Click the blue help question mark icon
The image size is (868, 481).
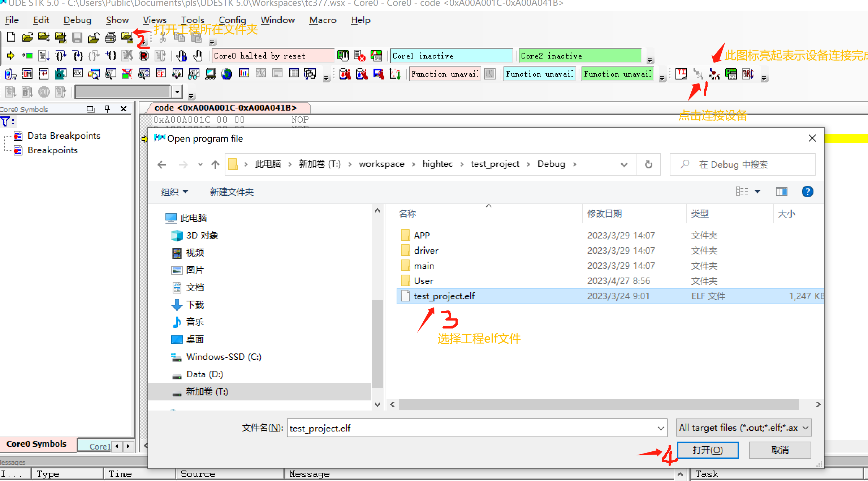[807, 192]
